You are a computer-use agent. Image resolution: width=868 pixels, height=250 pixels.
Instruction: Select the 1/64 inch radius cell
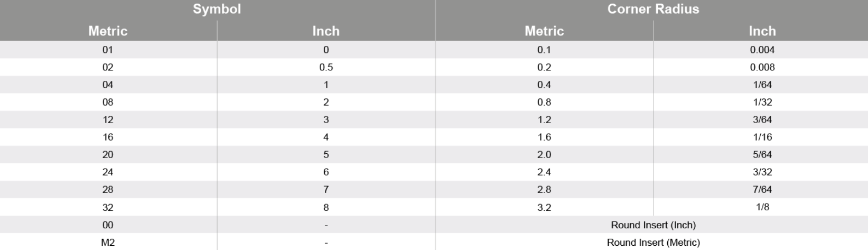click(761, 85)
